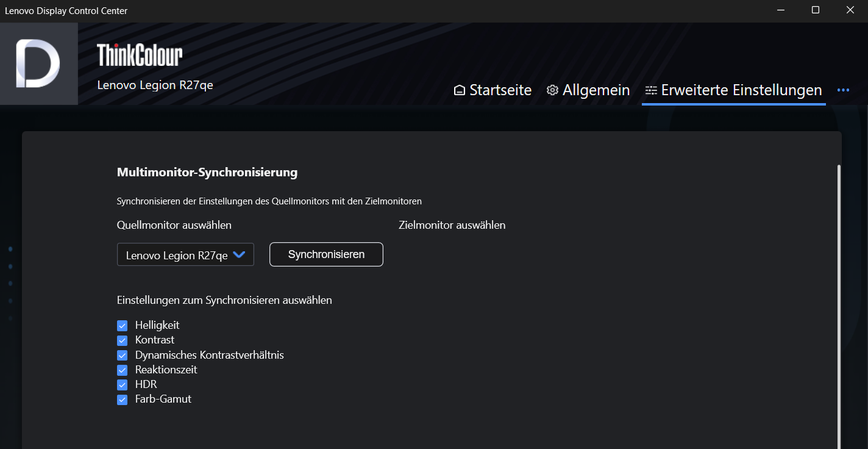Open the three-dots more options menu
This screenshot has width=868, height=449.
tap(843, 90)
